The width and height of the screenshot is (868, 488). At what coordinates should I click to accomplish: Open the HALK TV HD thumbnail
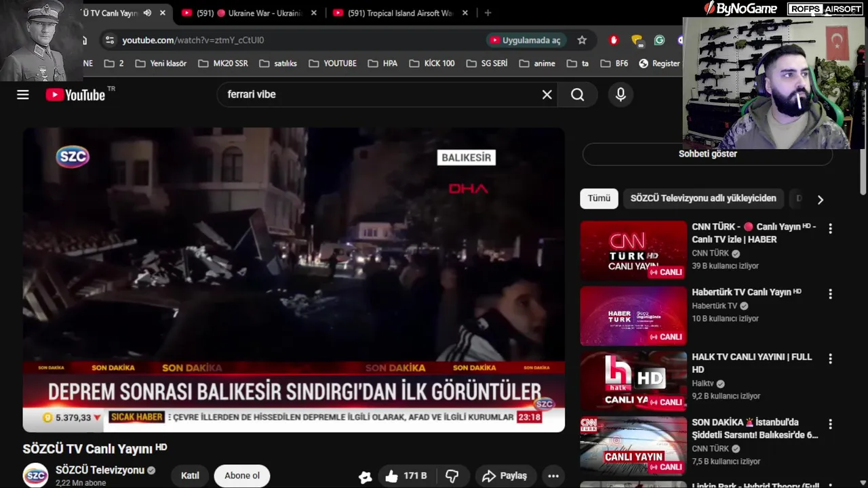tap(633, 381)
